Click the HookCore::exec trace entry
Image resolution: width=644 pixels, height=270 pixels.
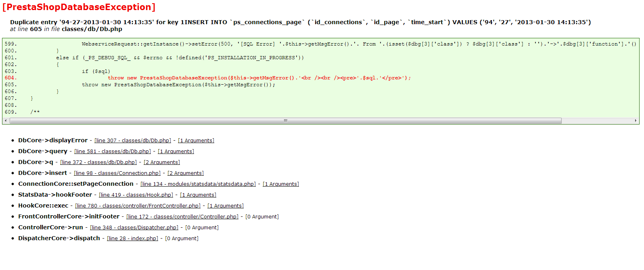click(x=43, y=206)
